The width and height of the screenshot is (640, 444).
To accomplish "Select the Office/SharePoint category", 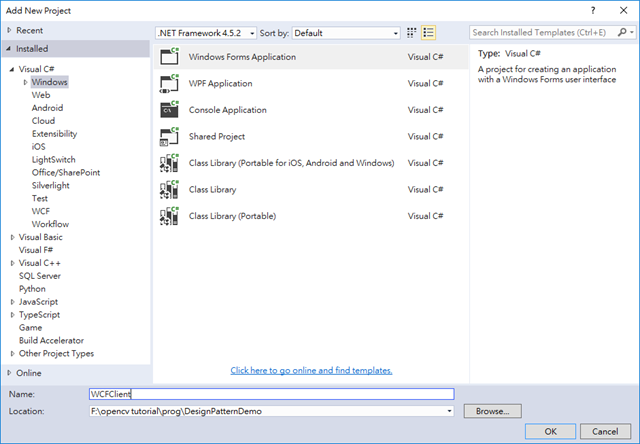I will point(66,173).
